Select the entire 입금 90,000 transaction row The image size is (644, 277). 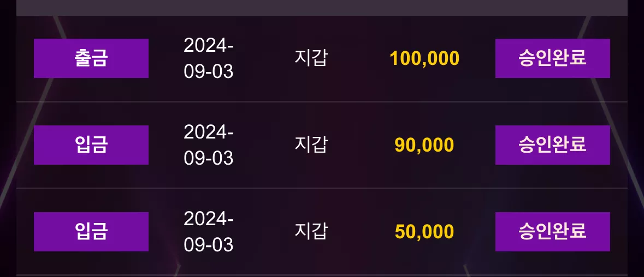pos(322,145)
